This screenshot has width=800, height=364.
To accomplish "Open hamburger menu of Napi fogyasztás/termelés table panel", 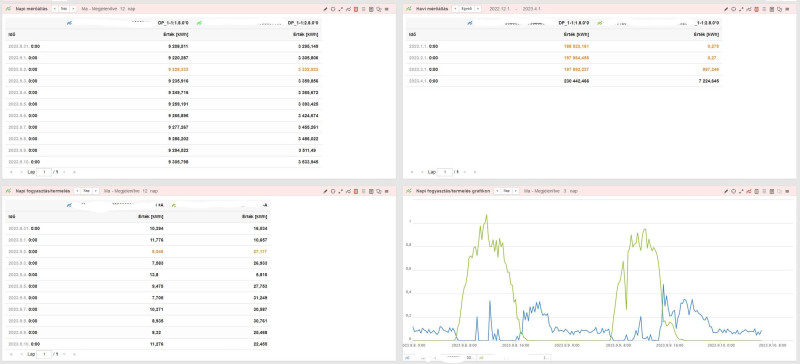I will click(x=386, y=191).
